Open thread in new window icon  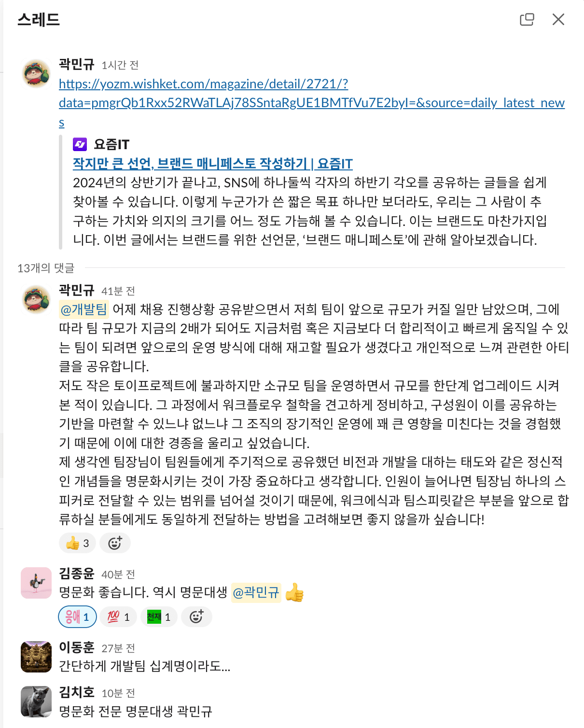point(527,19)
